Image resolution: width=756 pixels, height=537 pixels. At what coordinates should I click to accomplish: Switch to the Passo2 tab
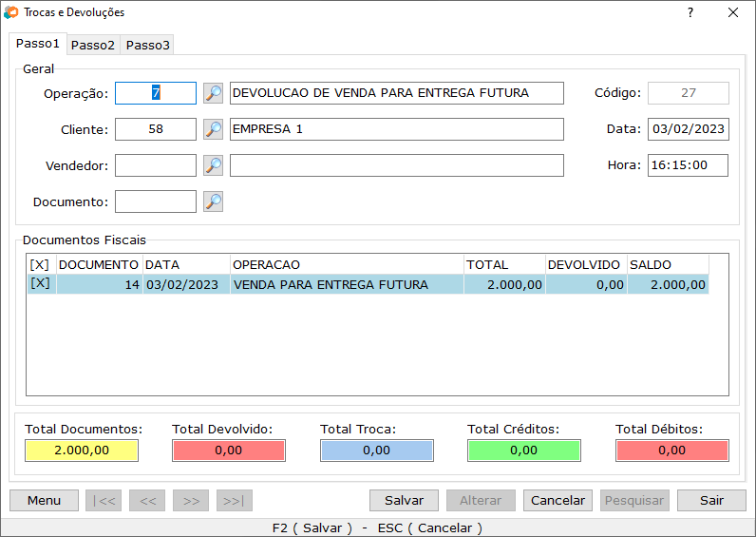[93, 46]
